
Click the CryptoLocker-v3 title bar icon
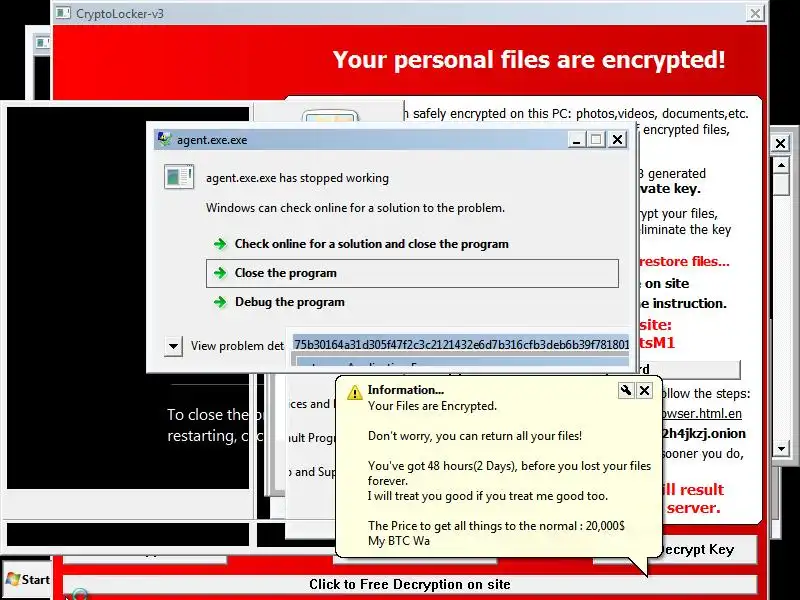click(x=63, y=13)
